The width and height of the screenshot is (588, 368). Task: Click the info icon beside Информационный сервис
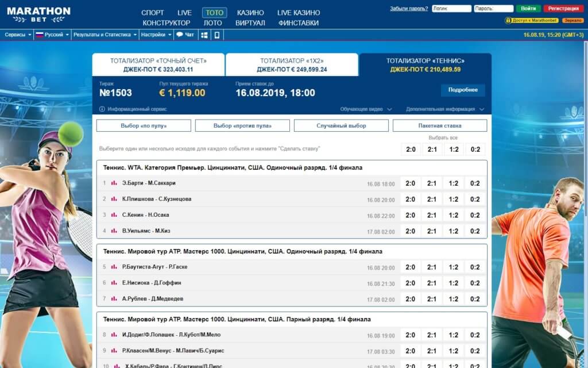coord(102,109)
